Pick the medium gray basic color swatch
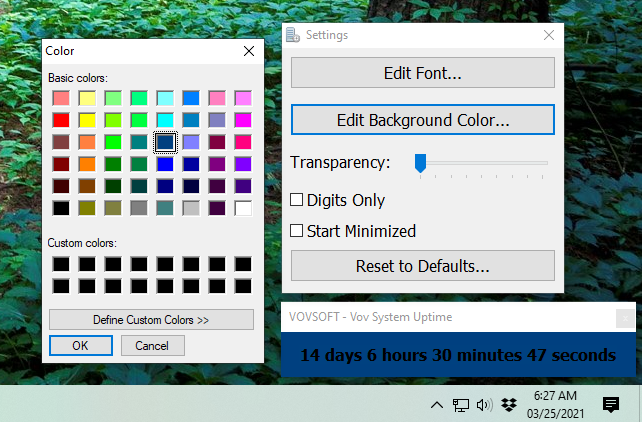This screenshot has height=422, width=642. 139,208
